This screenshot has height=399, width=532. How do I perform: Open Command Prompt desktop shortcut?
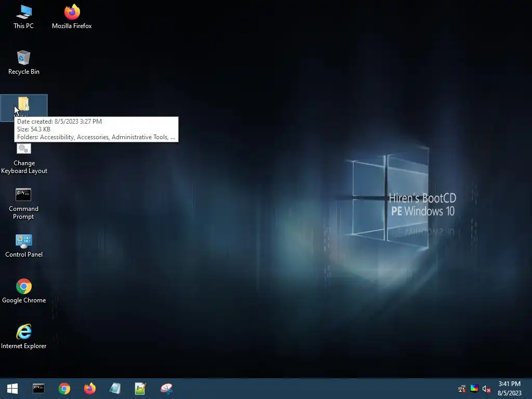pyautogui.click(x=23, y=204)
